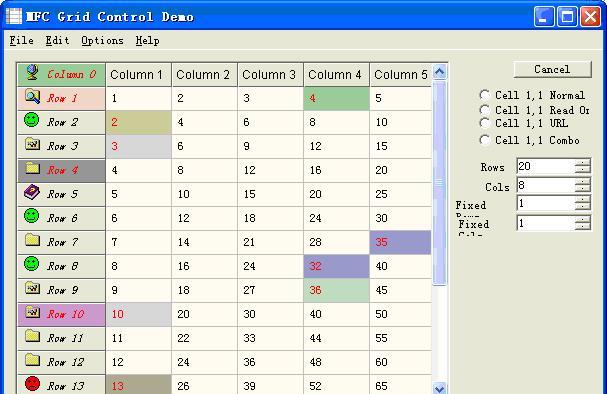The height and width of the screenshot is (394, 607).
Task: Click the magnifier icon in Row 1
Action: point(33,96)
